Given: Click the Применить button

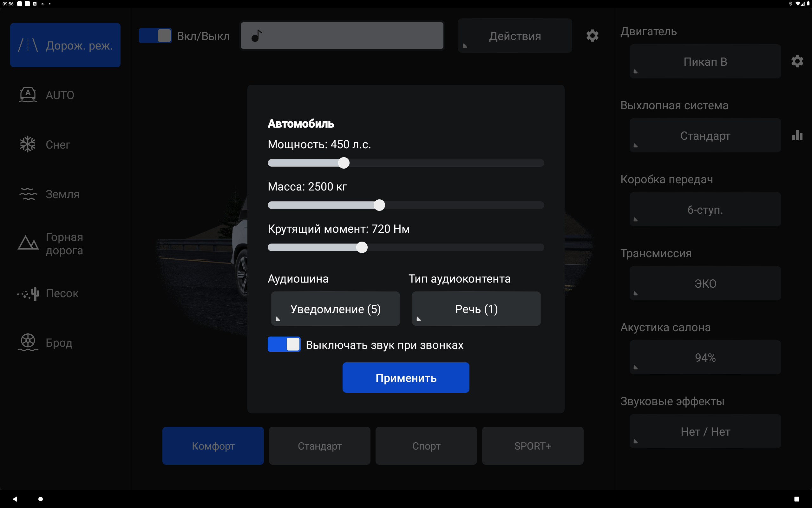Looking at the screenshot, I should click(406, 377).
